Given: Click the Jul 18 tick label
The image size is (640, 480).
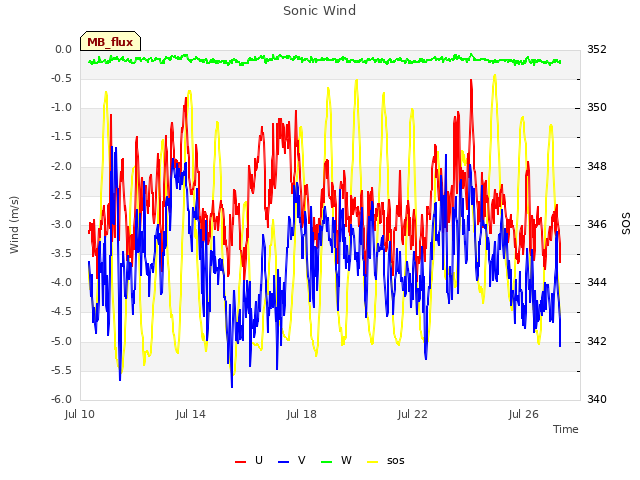Looking at the screenshot, I should 302,414.
